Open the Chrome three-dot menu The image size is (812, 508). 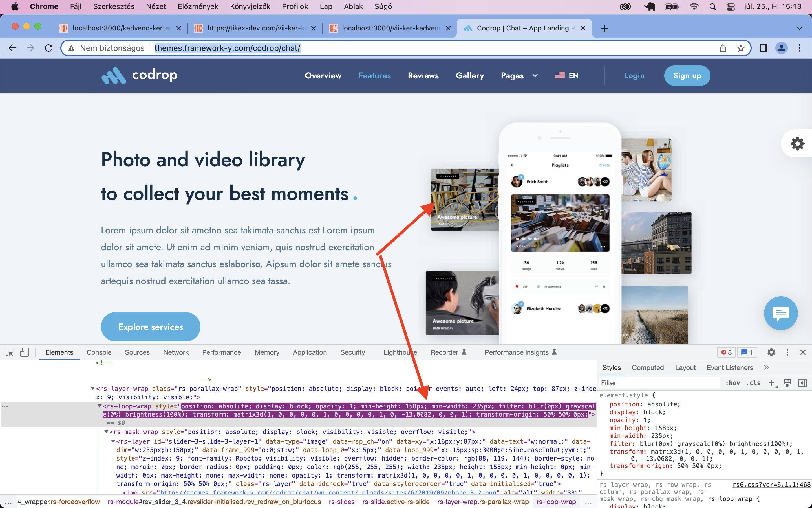(x=800, y=48)
